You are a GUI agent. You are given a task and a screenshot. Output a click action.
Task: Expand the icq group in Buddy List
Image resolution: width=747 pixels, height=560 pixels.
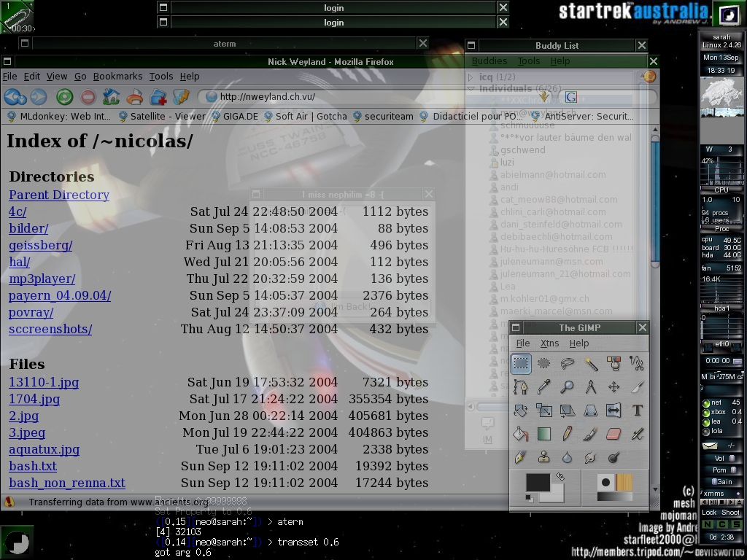(471, 77)
